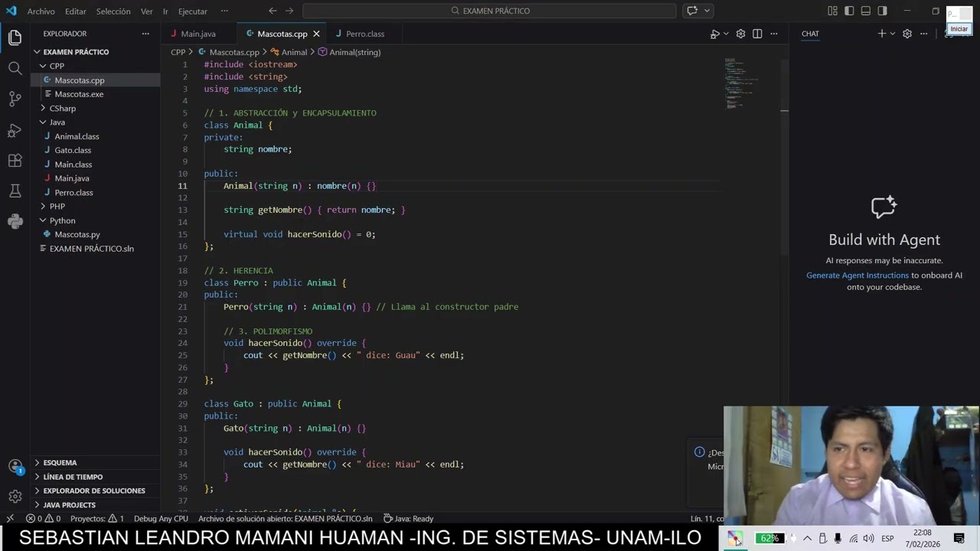Expand the LÍNEA DE TIEMPO section
This screenshot has height=551, width=980.
tap(96, 477)
